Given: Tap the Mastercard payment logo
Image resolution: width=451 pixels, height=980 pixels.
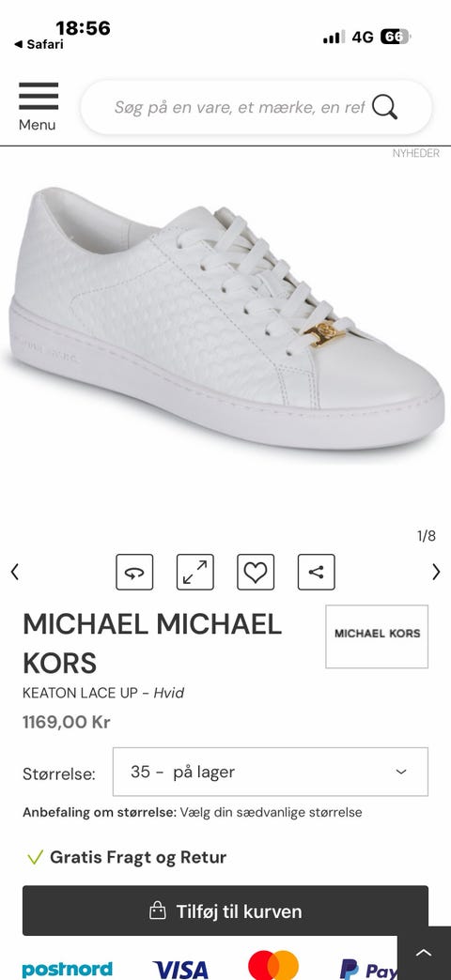Looking at the screenshot, I should coord(273,966).
